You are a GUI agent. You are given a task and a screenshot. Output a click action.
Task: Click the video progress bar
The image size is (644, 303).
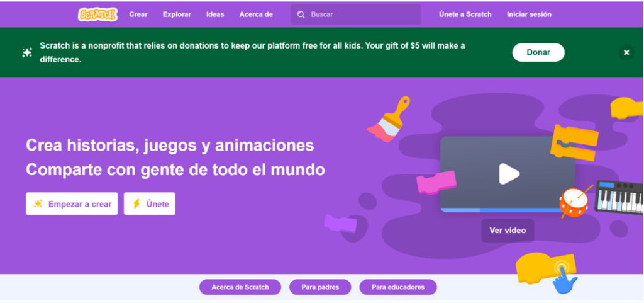(503, 210)
